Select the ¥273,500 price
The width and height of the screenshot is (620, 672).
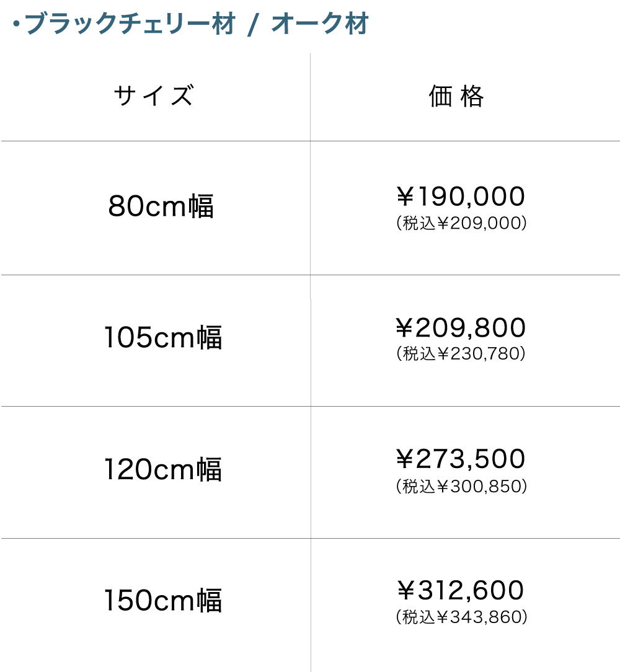(461, 459)
